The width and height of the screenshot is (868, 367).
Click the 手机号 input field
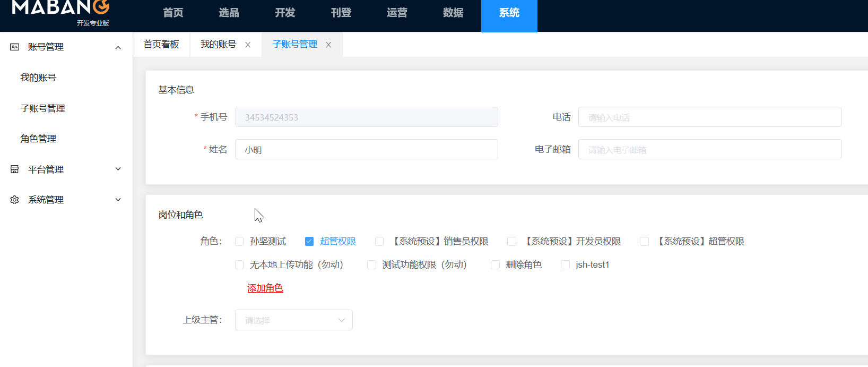click(x=367, y=117)
